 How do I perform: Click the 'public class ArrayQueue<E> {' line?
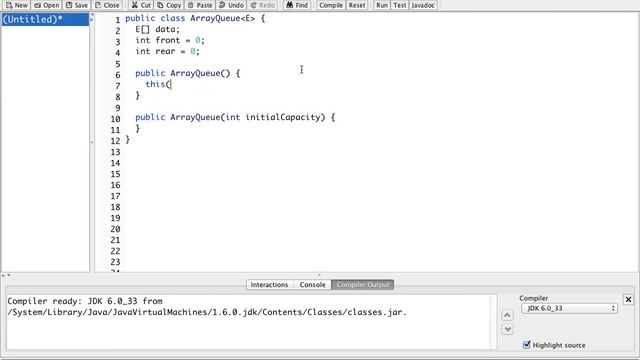click(x=195, y=18)
